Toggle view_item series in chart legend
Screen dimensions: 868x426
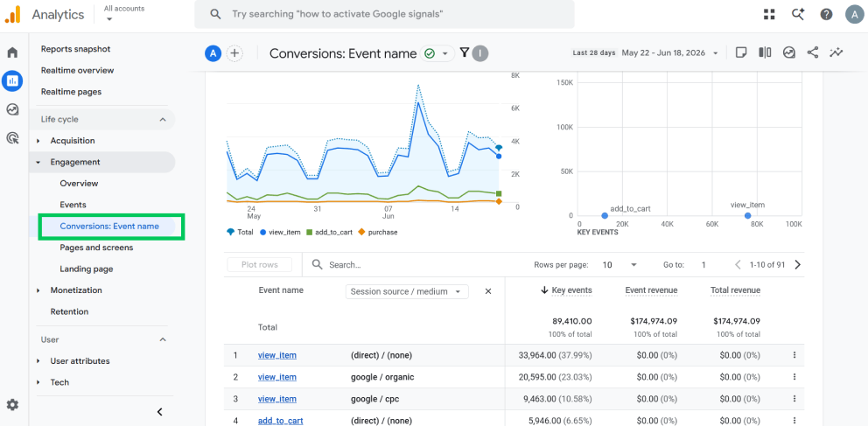click(279, 232)
